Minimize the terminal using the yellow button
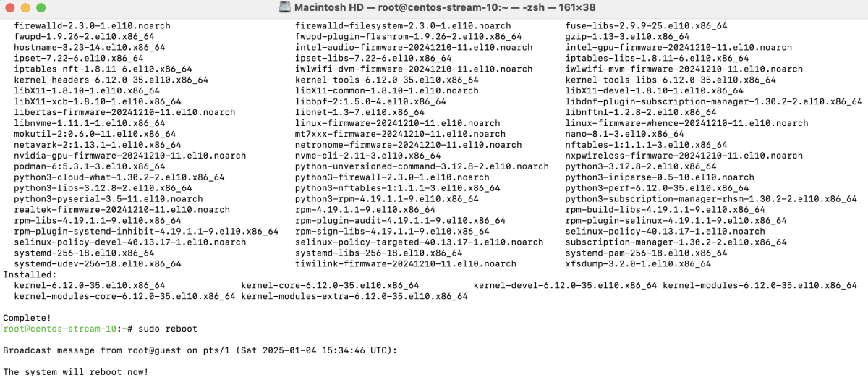The width and height of the screenshot is (868, 388). click(24, 7)
